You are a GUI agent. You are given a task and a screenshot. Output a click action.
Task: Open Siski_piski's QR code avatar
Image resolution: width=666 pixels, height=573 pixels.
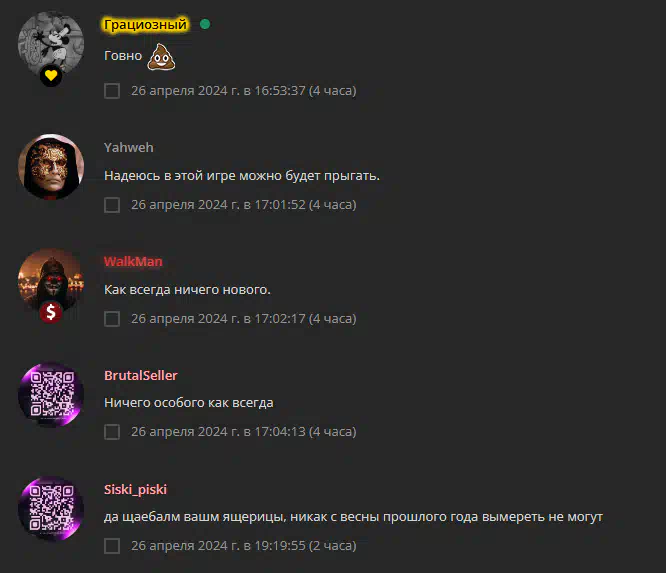pos(51,508)
